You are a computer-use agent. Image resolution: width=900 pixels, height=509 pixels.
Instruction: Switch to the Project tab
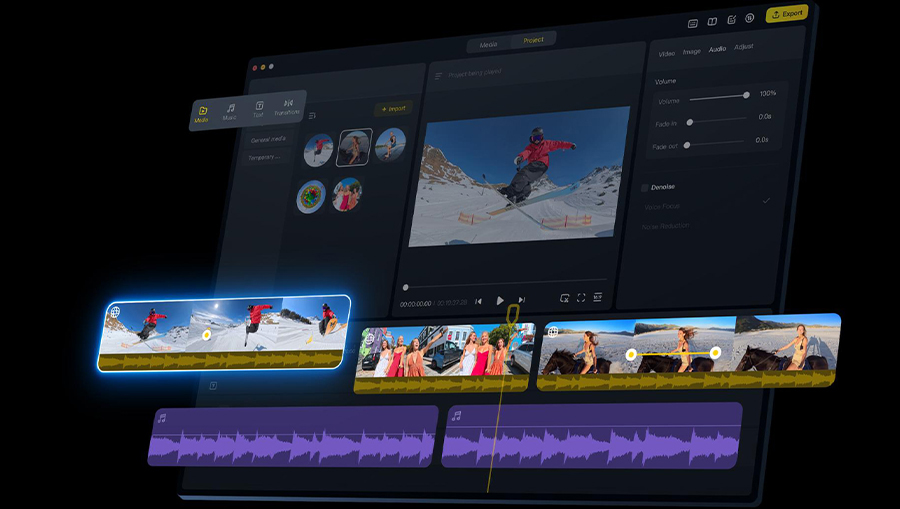click(534, 40)
